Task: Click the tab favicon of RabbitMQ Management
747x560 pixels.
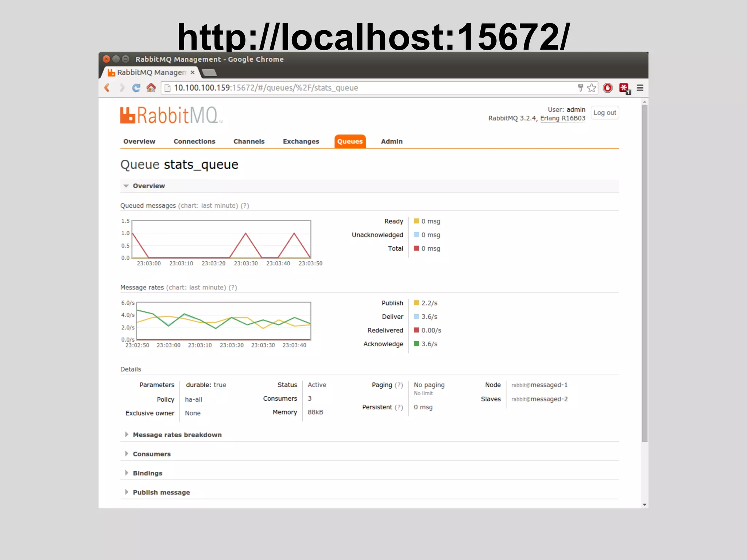Action: click(x=111, y=73)
